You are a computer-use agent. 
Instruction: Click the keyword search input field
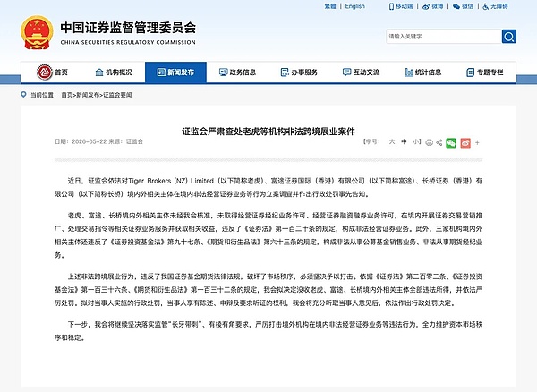444,37
